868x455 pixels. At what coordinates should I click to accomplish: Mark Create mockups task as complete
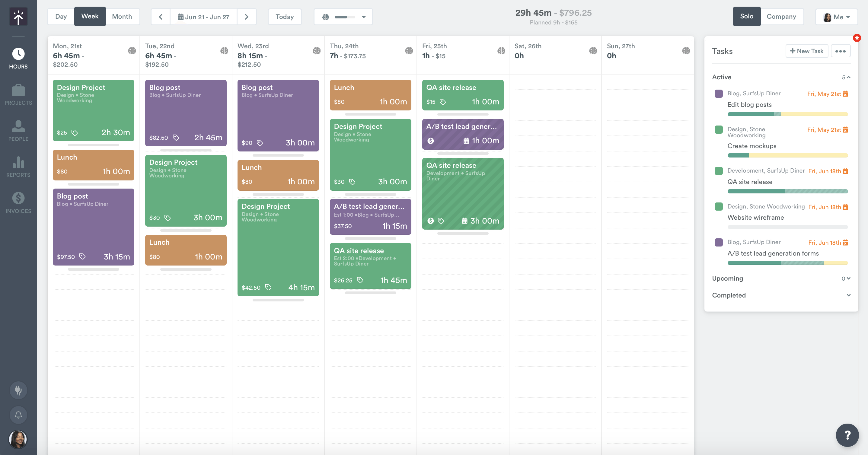[718, 130]
